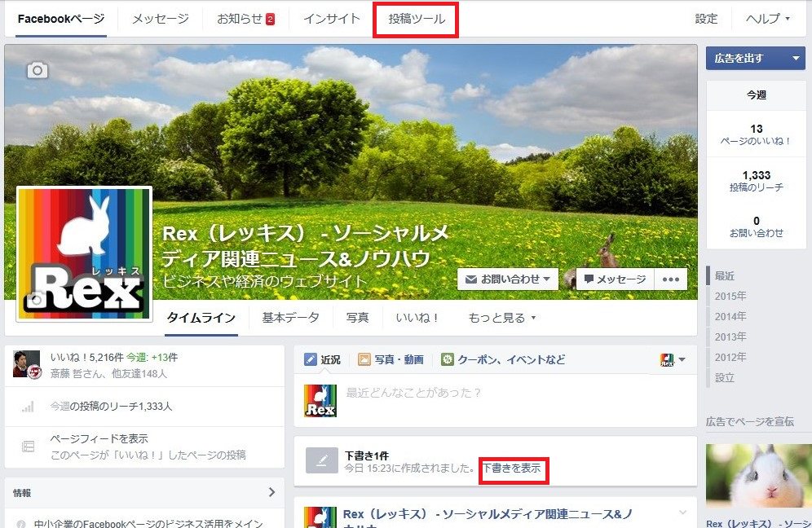812x528 pixels.
Task: Click friend avatar next to いいね！5,216件
Action: click(x=26, y=364)
